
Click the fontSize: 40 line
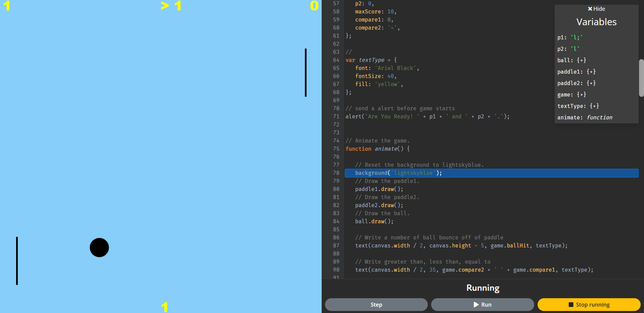[x=376, y=76]
